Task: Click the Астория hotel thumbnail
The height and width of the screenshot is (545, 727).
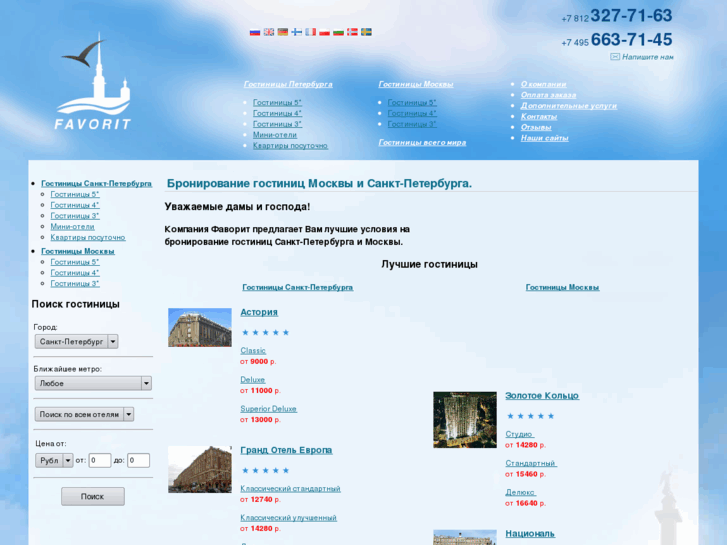Action: [200, 327]
